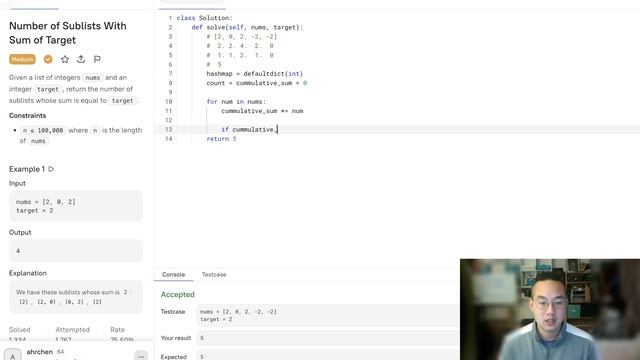The height and width of the screenshot is (360, 640).
Task: Click the console testcase box with nums = [2, 0, 2, -2, -2]
Action: [x=328, y=315]
